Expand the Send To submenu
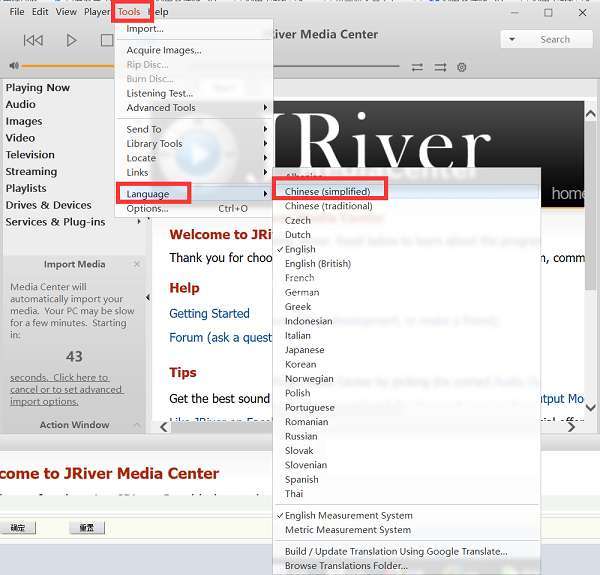 (x=194, y=129)
